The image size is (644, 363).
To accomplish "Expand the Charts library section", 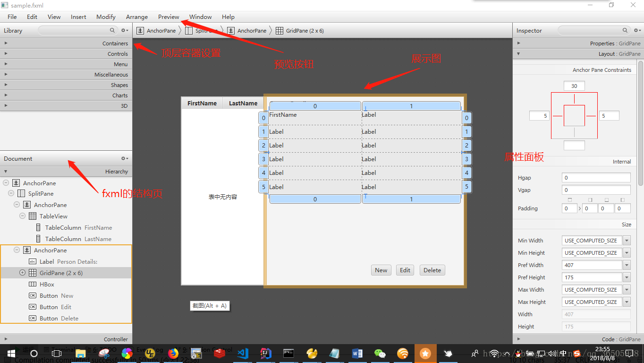I will coord(66,95).
